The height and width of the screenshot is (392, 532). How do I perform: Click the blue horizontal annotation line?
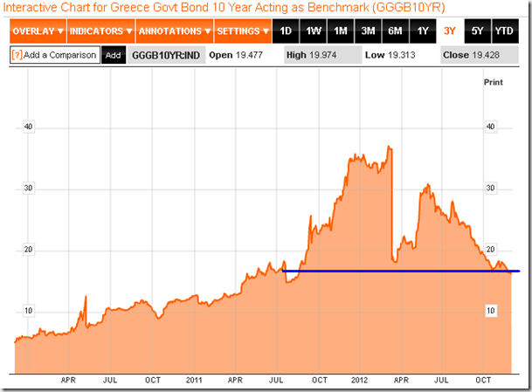[402, 272]
